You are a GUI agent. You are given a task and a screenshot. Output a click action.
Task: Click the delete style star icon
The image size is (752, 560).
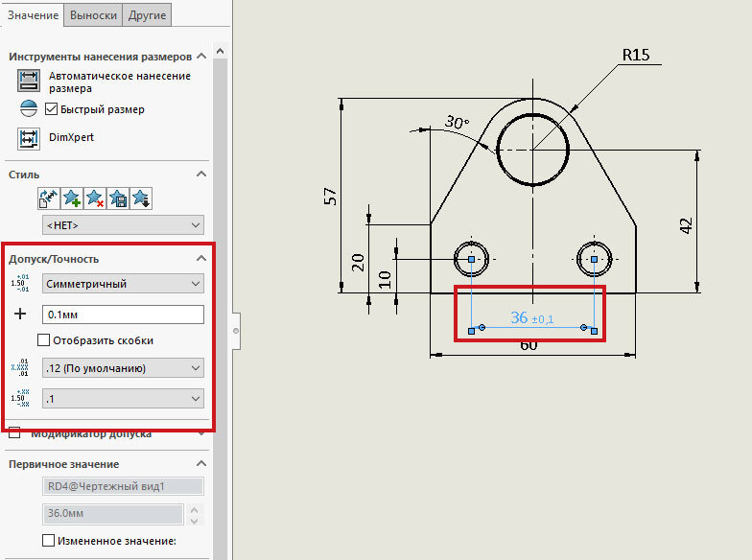[x=94, y=198]
